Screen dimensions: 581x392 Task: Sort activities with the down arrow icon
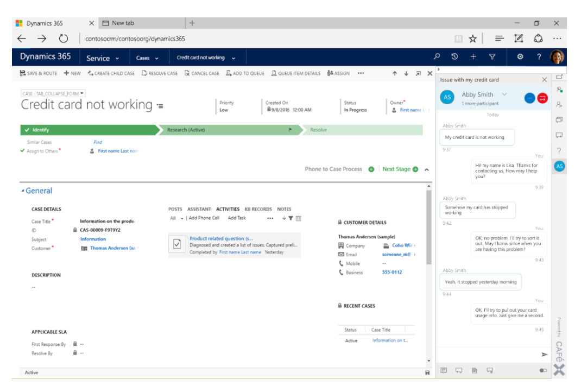[284, 218]
